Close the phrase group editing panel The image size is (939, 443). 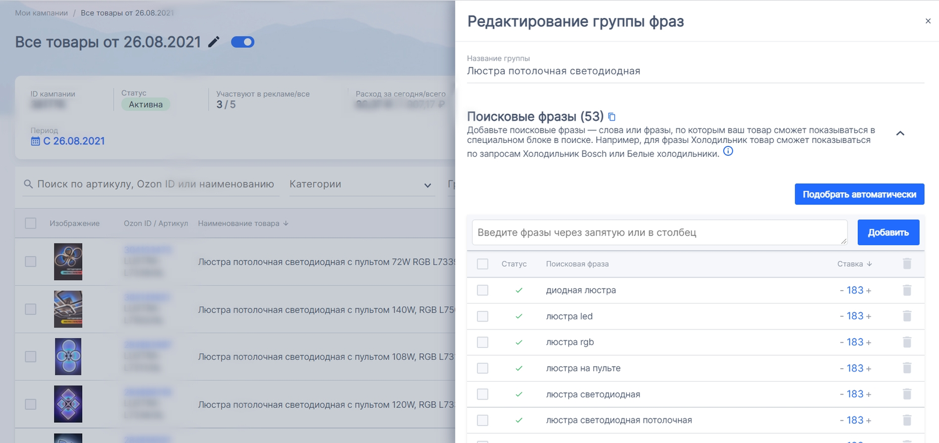point(928,21)
